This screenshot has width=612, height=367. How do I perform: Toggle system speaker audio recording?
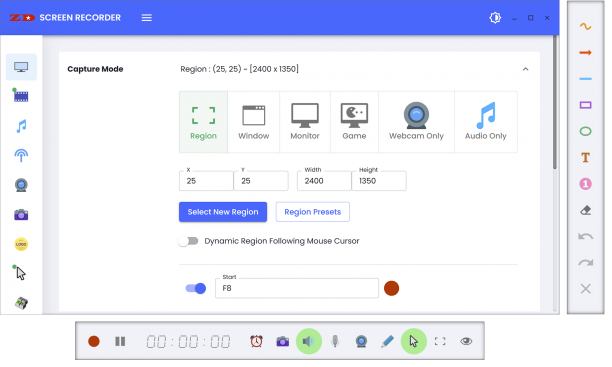tap(309, 341)
